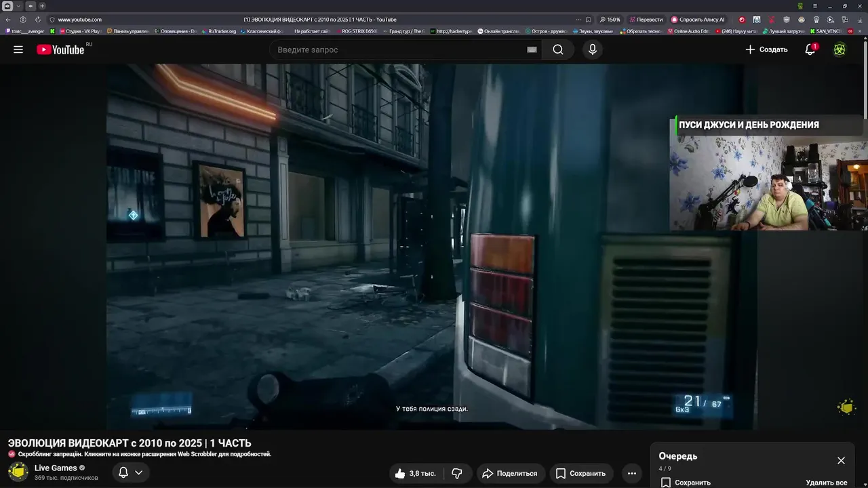The width and height of the screenshot is (868, 488).
Task: Click the magnifier search button
Action: pyautogui.click(x=558, y=49)
